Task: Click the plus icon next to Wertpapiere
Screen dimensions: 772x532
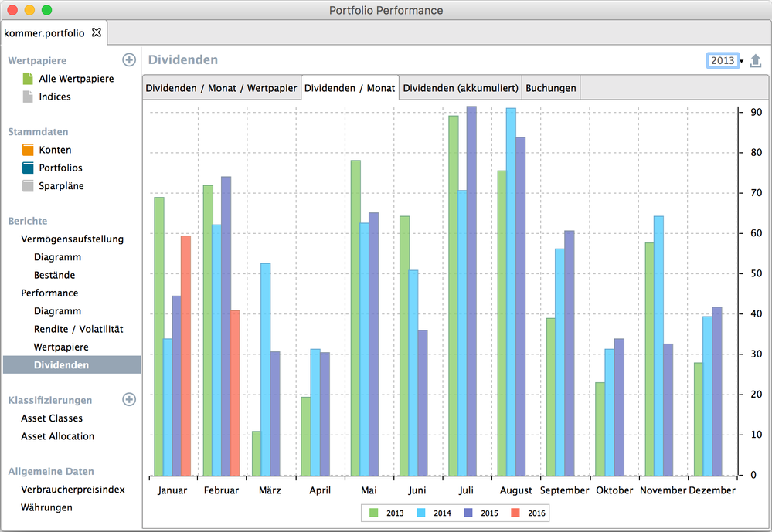Action: point(129,59)
